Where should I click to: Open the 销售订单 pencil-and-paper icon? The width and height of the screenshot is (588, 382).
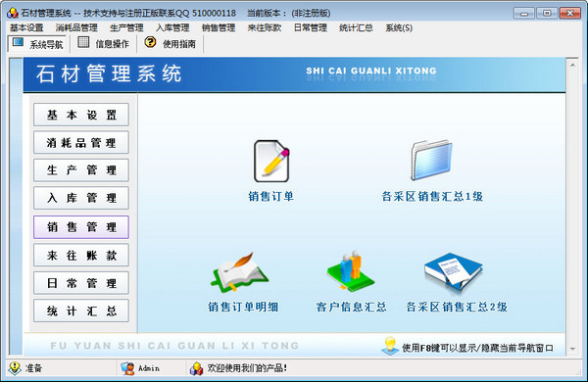click(271, 162)
